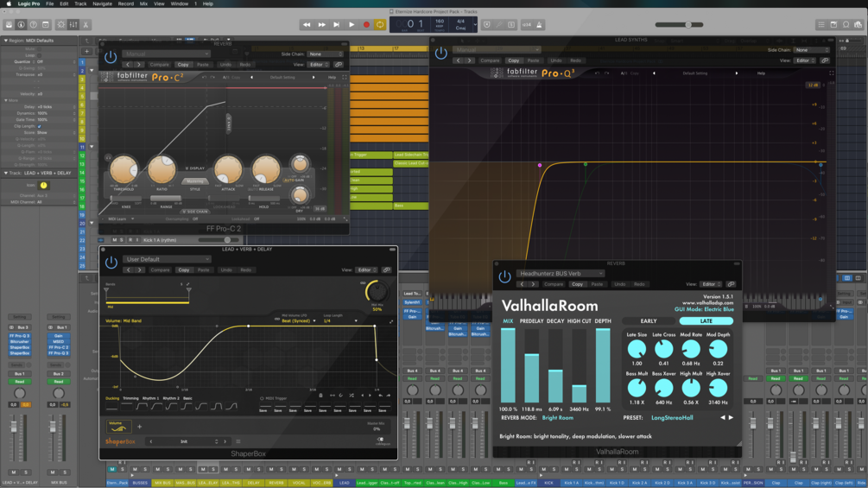Click the shuffle randomize icon in ShaperBox
868x488 pixels.
click(351, 396)
